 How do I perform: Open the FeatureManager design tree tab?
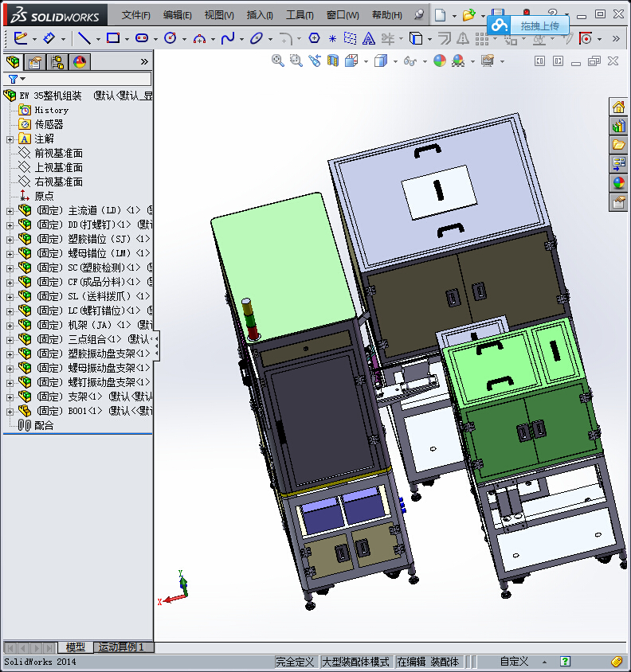(x=13, y=62)
